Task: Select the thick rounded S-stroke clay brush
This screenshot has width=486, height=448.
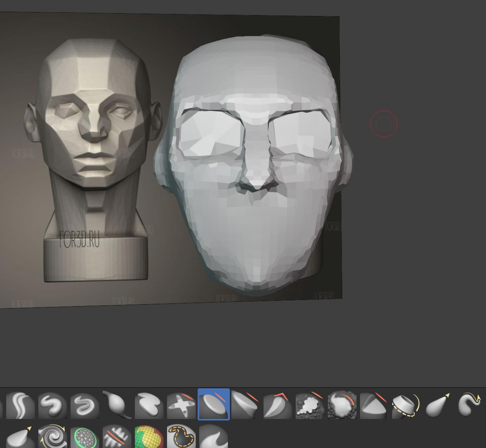Action: click(52, 405)
